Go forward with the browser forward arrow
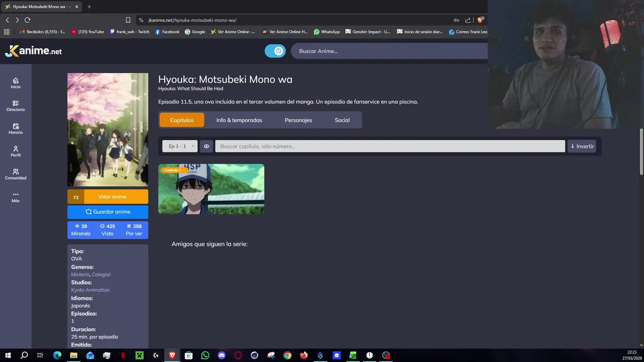Screen dimensions: 644x362 pyautogui.click(x=17, y=20)
